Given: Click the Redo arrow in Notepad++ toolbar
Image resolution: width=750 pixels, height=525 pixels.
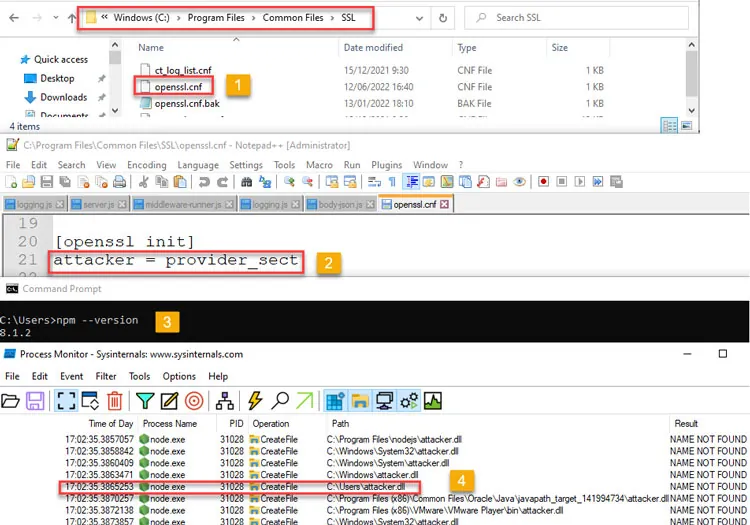Looking at the screenshot, I should [x=222, y=182].
